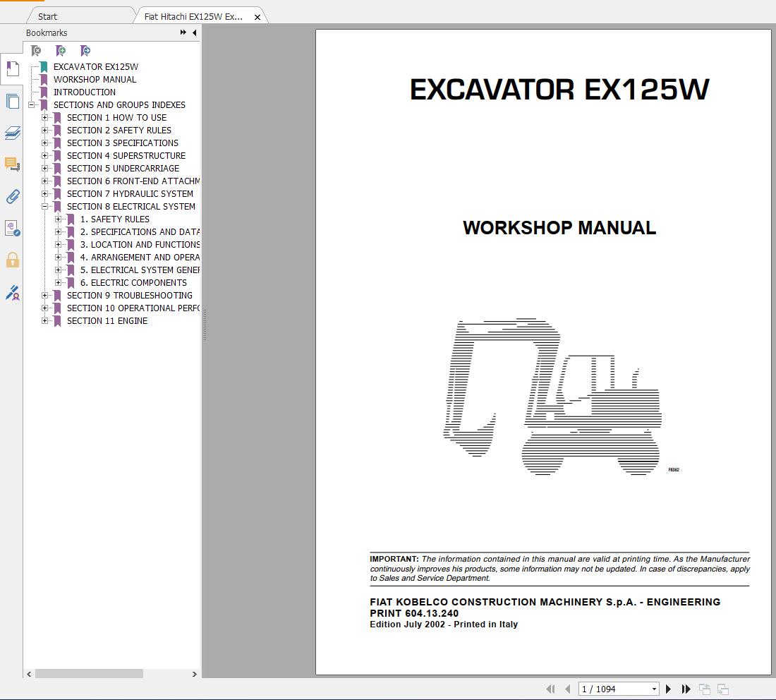Open the EXCAVATOR EX125W bookmark

[95, 67]
